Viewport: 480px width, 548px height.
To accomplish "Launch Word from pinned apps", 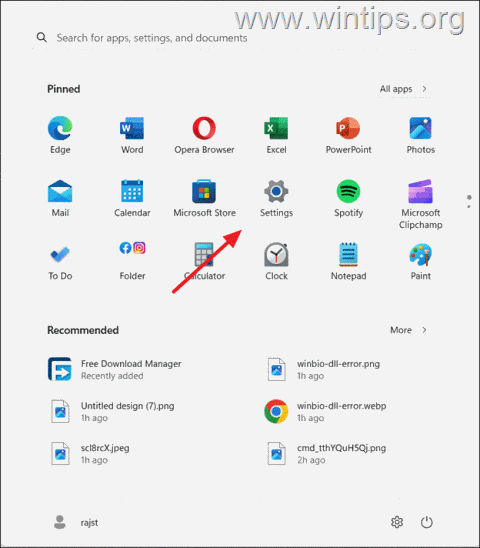I will 132,135.
